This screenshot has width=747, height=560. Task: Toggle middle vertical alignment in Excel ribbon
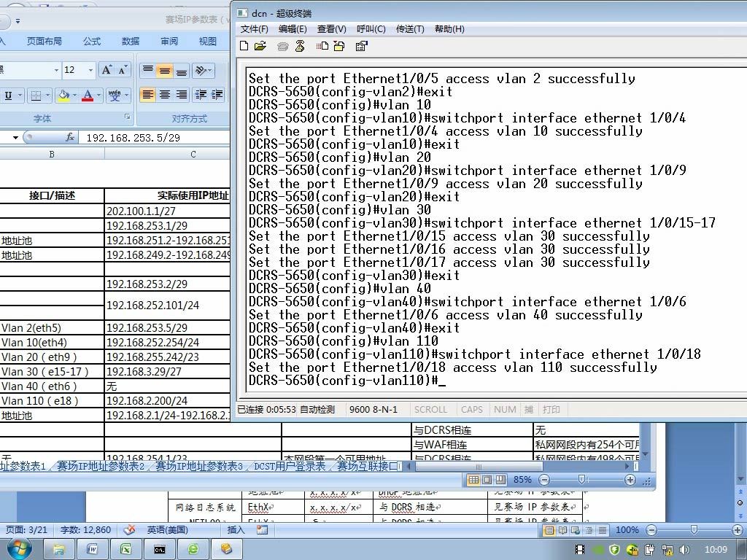(x=165, y=71)
